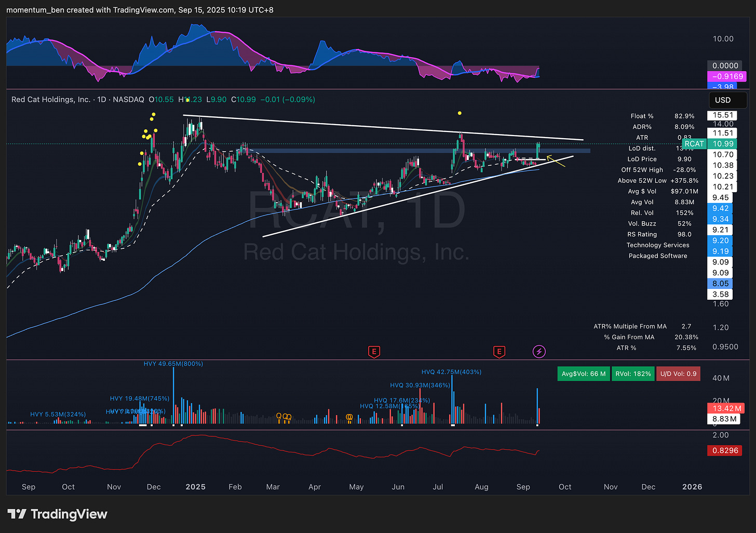Image resolution: width=756 pixels, height=533 pixels.
Task: Click the 3.58 price label
Action: [721, 294]
